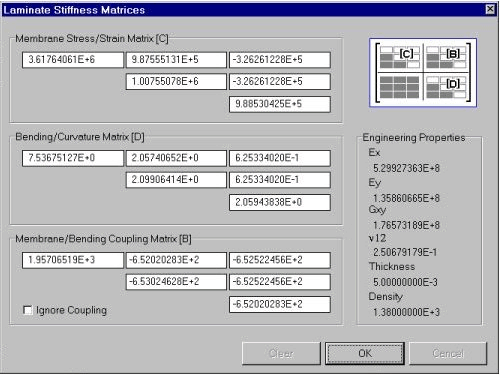Image resolution: width=500 pixels, height=375 pixels.
Task: Select bending field 7.53675127E+0
Action: coord(73,158)
